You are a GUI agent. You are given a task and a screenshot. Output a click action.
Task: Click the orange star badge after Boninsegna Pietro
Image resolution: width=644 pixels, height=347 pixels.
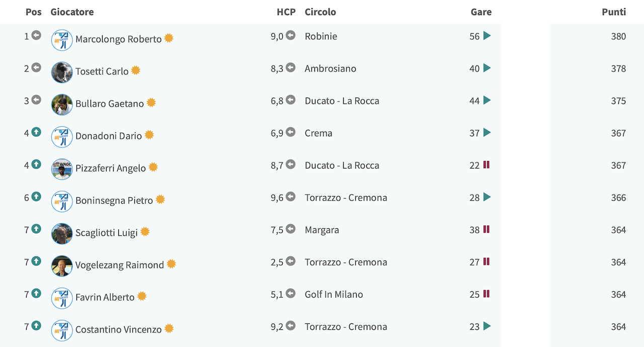click(160, 199)
